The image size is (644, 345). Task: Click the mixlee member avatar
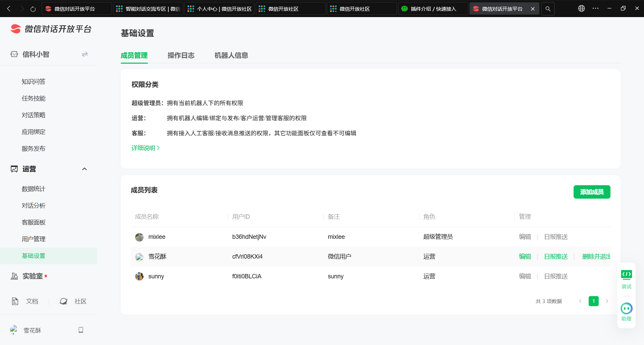(x=139, y=237)
